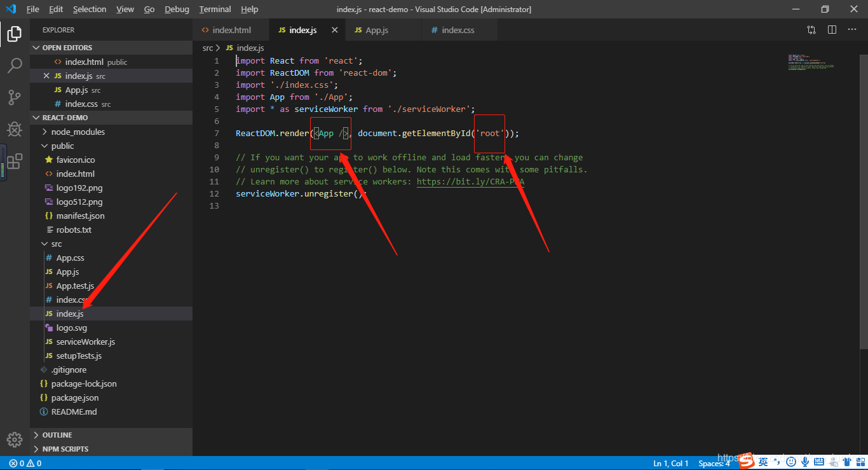Open the Sogou toolbox grid icon
868x470 pixels.
(x=862, y=461)
